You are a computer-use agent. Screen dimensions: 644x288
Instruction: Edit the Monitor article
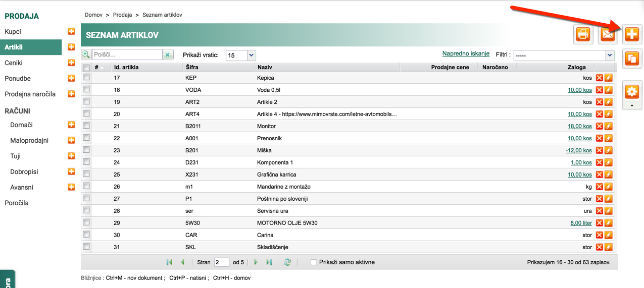tap(609, 126)
